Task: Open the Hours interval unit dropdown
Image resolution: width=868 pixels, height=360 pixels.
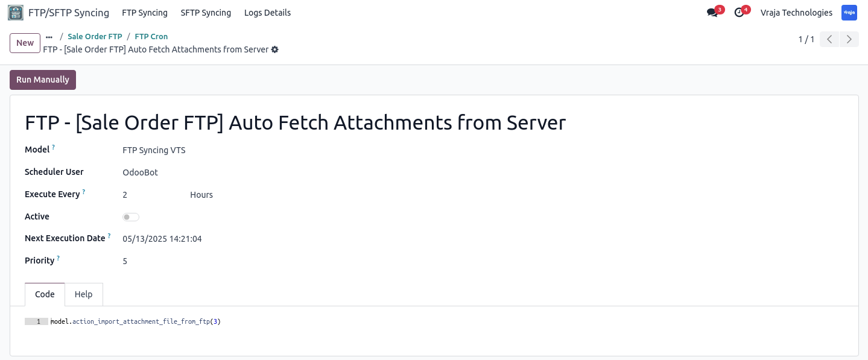Action: point(201,195)
